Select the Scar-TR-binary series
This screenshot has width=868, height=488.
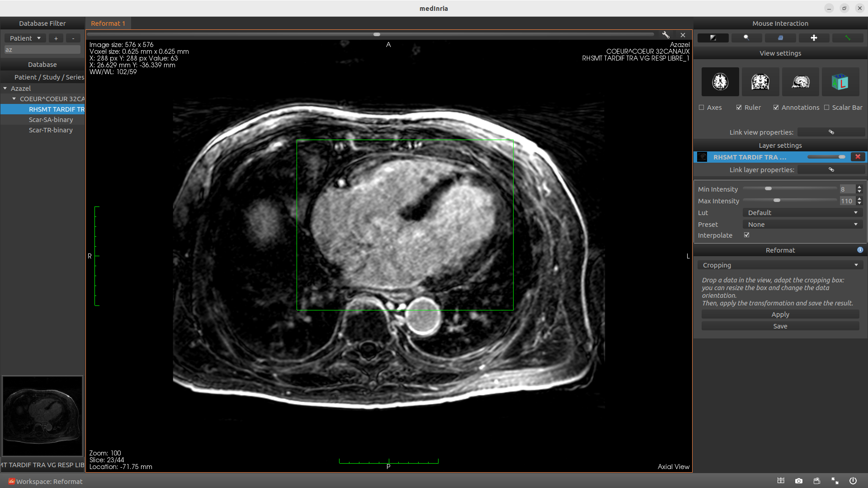click(51, 130)
